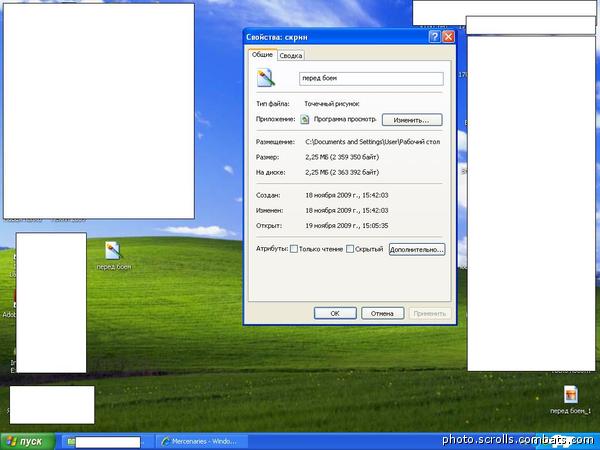Click the on-disk value '2 363 392 байт'

click(355, 173)
